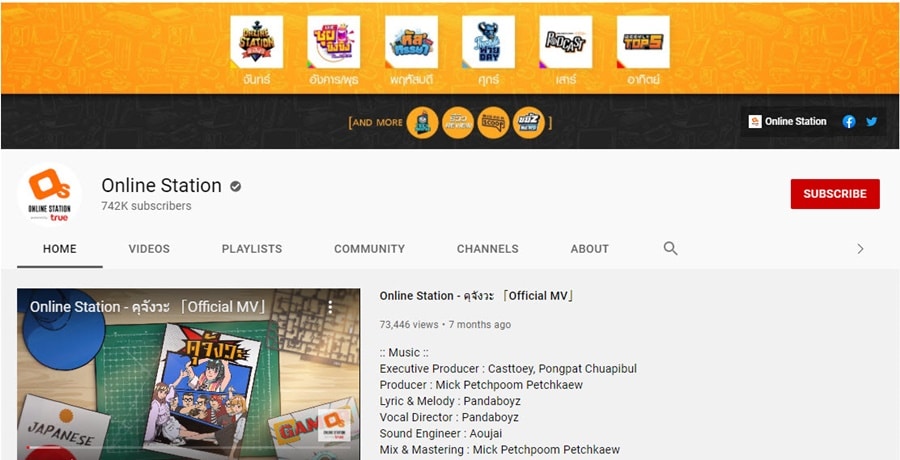Open the Online Station banner link
Viewport: 900px width, 460px height.
click(x=788, y=121)
